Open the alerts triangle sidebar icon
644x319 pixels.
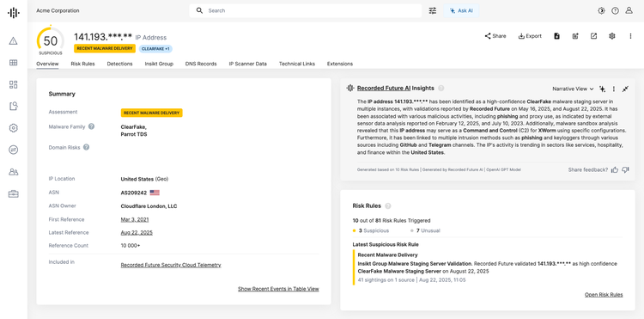click(x=14, y=40)
